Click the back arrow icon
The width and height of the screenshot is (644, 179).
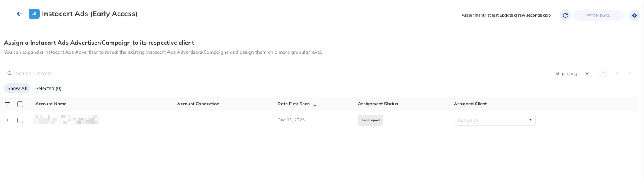tap(20, 14)
